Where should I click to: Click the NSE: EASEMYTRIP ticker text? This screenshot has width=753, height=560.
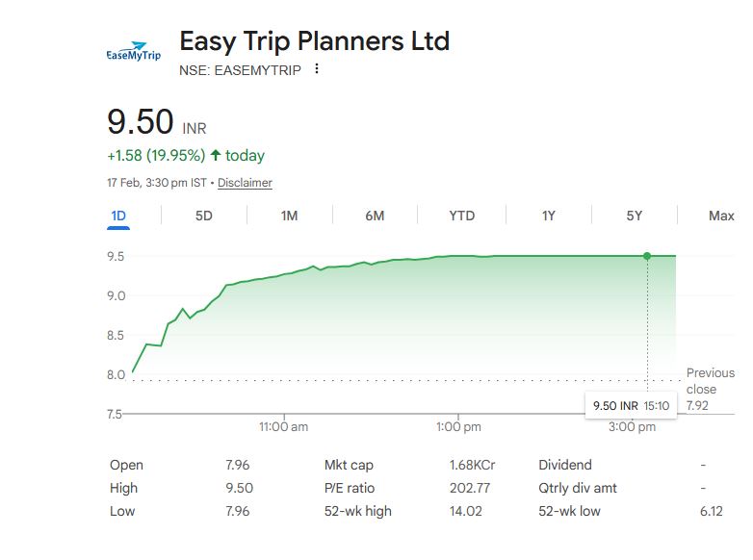click(x=240, y=69)
